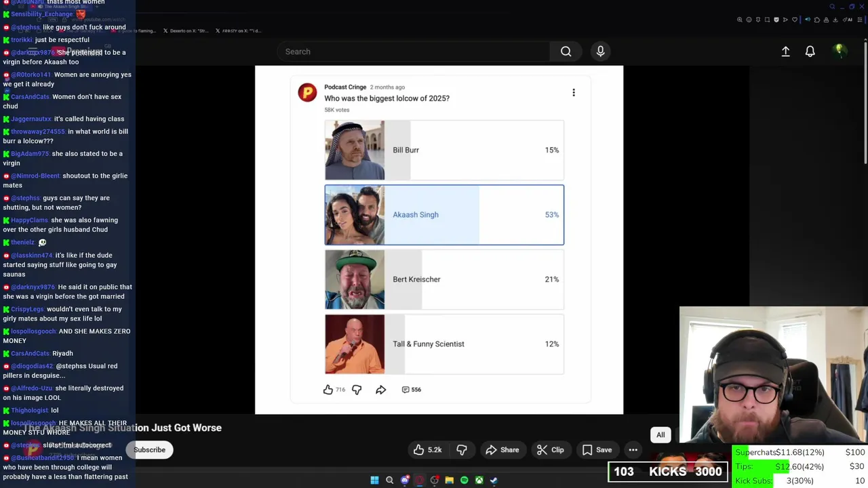
Task: Open the YouTube upload arrow icon
Action: (785, 52)
